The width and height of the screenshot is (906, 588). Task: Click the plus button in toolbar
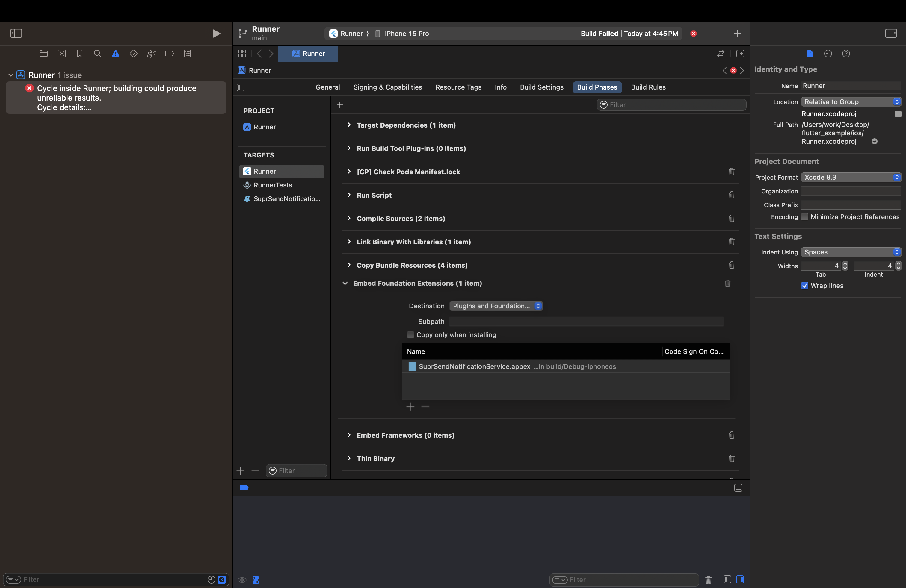pyautogui.click(x=737, y=34)
